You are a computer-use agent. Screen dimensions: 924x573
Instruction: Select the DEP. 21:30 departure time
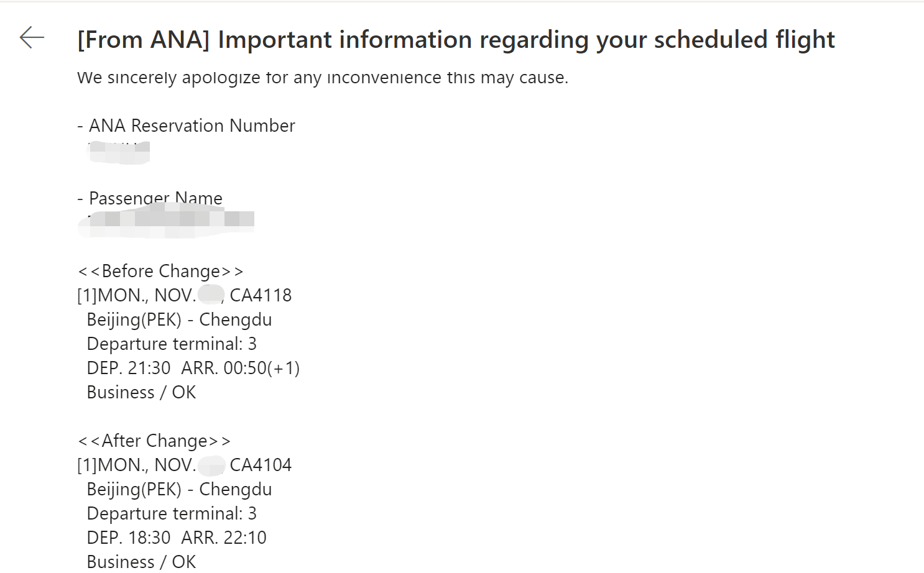[x=129, y=368]
